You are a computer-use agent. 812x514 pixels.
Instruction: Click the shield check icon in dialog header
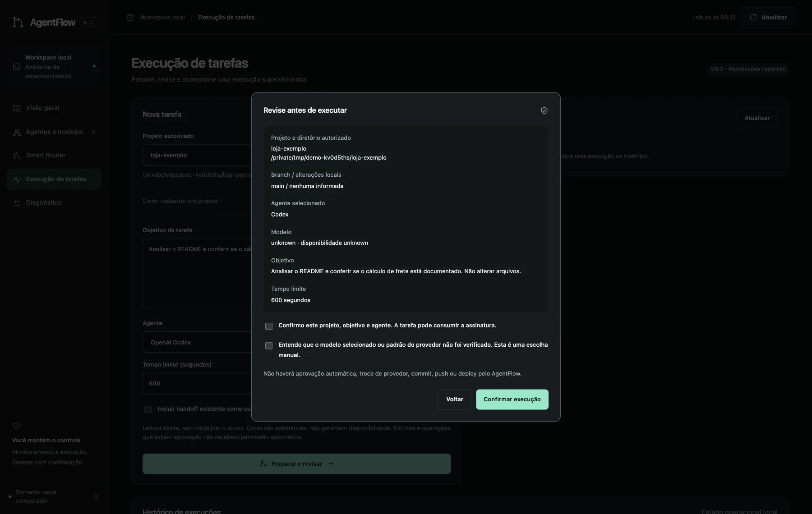[x=544, y=110]
